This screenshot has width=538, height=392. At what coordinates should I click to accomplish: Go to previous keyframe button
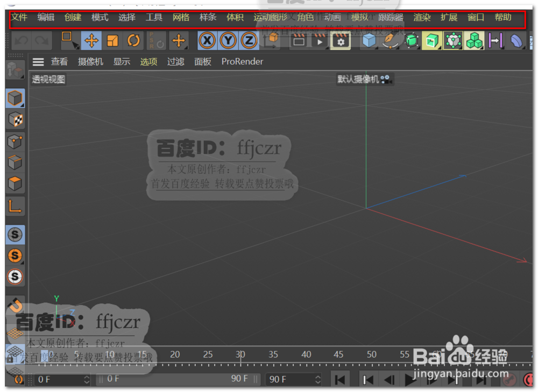pyautogui.click(x=368, y=380)
